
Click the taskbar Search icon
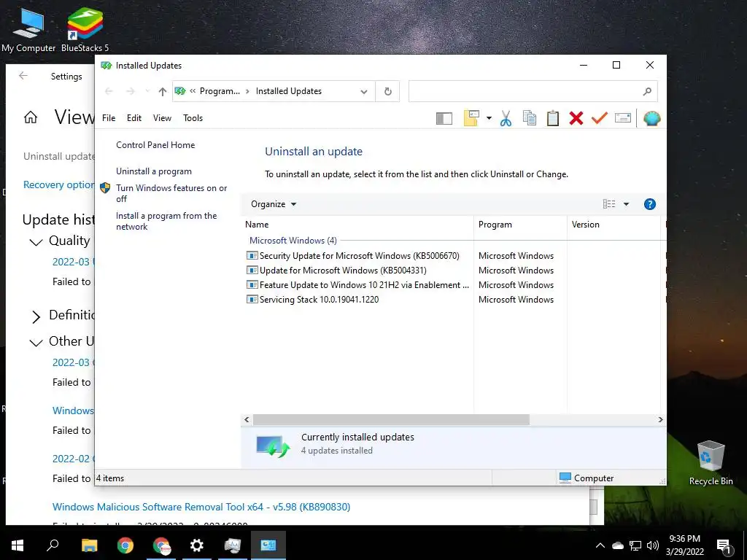coord(53,545)
